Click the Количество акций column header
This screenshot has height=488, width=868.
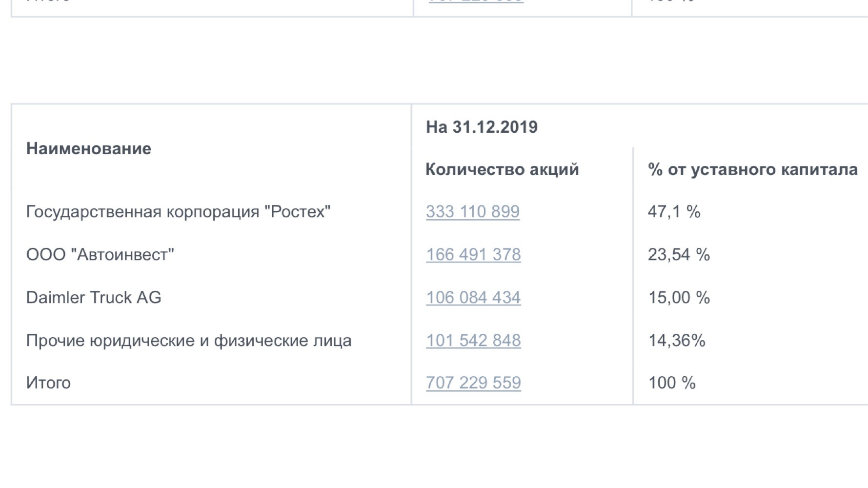(502, 169)
